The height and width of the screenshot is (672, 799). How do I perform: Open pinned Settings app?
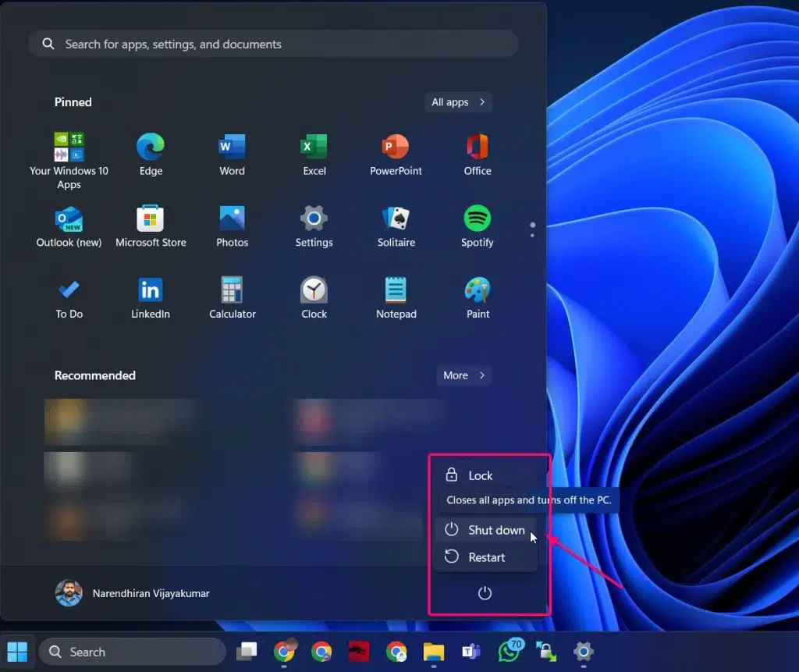(314, 226)
